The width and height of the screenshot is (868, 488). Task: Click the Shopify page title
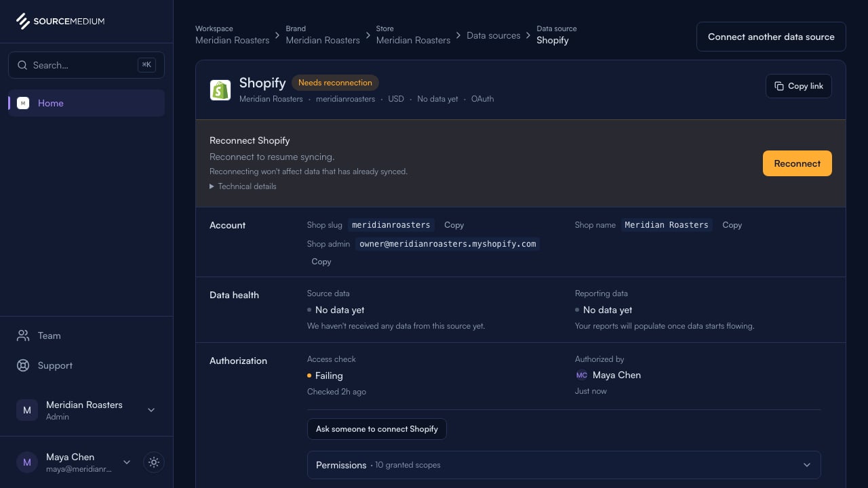click(262, 83)
